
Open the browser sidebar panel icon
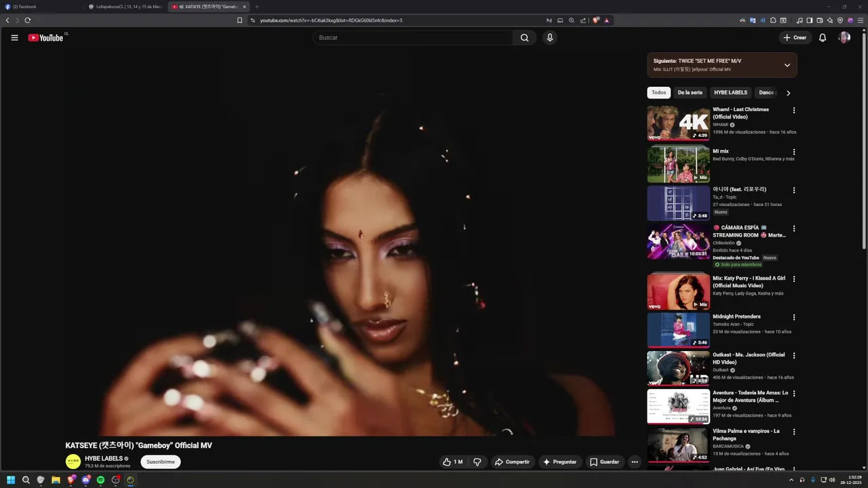(x=809, y=20)
